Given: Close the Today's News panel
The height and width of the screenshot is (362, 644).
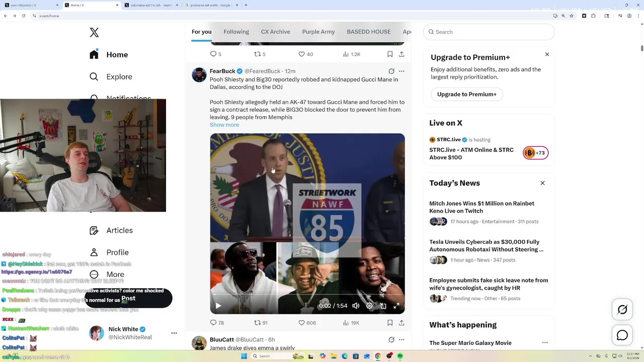Looking at the screenshot, I should click(x=542, y=183).
